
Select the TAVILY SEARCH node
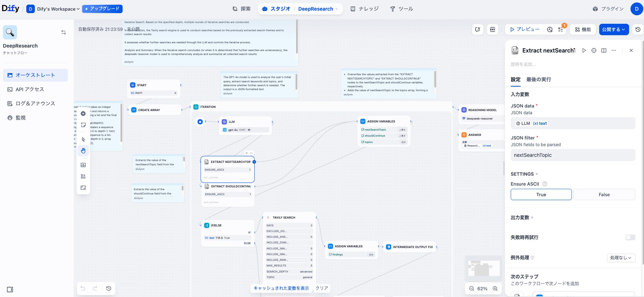(290, 217)
